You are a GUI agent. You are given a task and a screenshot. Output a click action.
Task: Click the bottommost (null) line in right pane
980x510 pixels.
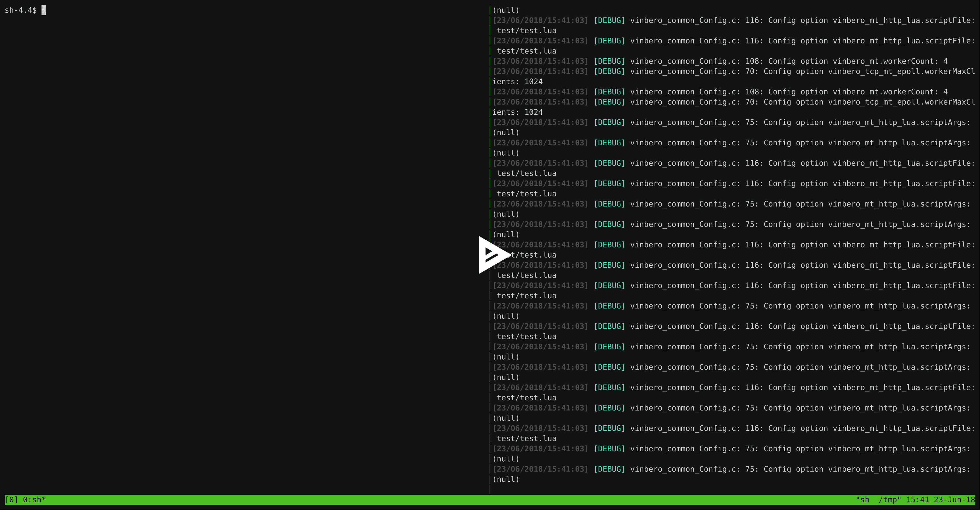tap(506, 479)
